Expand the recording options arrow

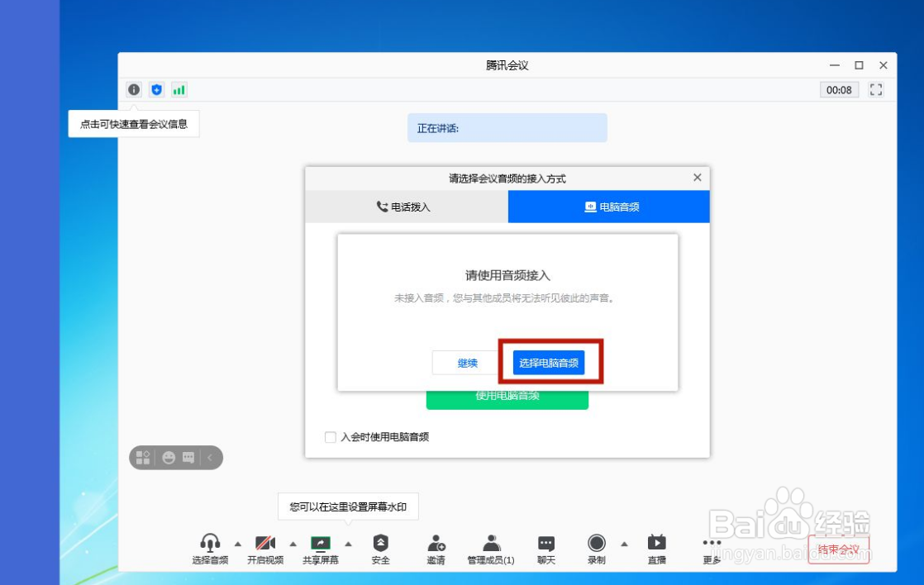point(624,544)
